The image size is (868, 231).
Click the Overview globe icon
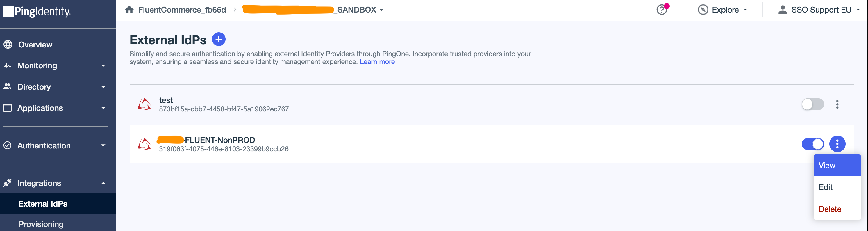pos(8,45)
